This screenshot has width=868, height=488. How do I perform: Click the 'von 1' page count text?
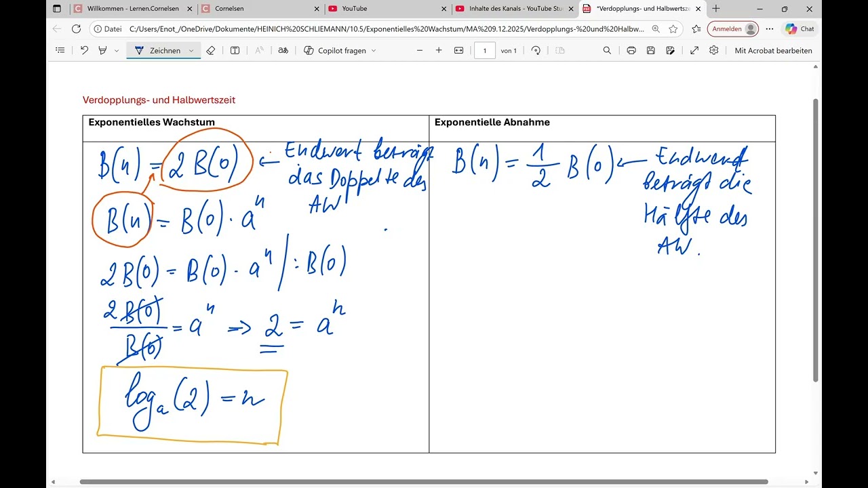pos(509,51)
